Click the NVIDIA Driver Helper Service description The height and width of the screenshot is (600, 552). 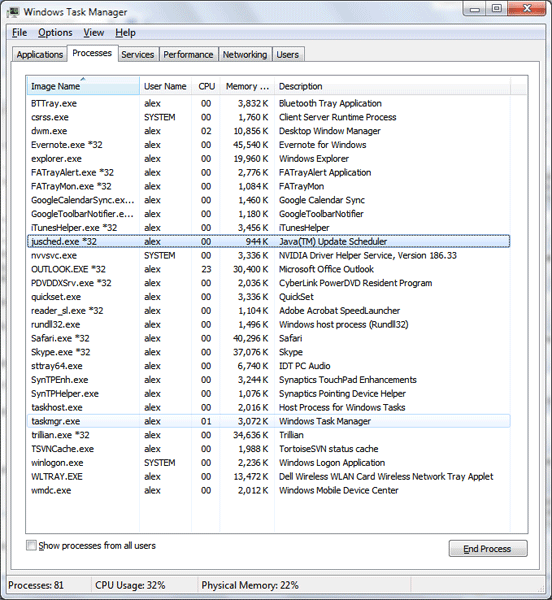368,255
